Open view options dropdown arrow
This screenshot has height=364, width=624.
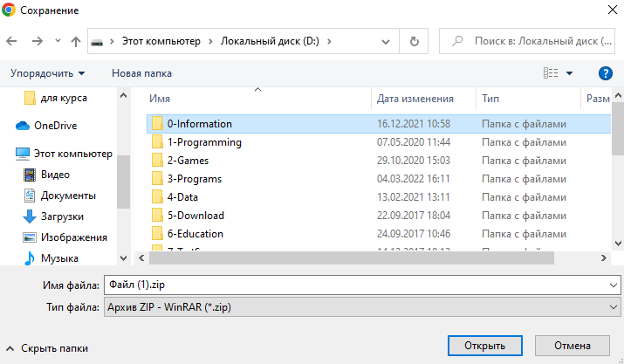[x=570, y=73]
